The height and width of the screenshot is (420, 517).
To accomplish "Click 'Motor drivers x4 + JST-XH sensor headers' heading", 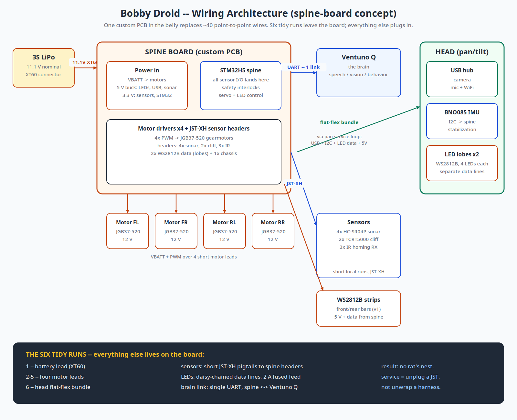I will [194, 129].
